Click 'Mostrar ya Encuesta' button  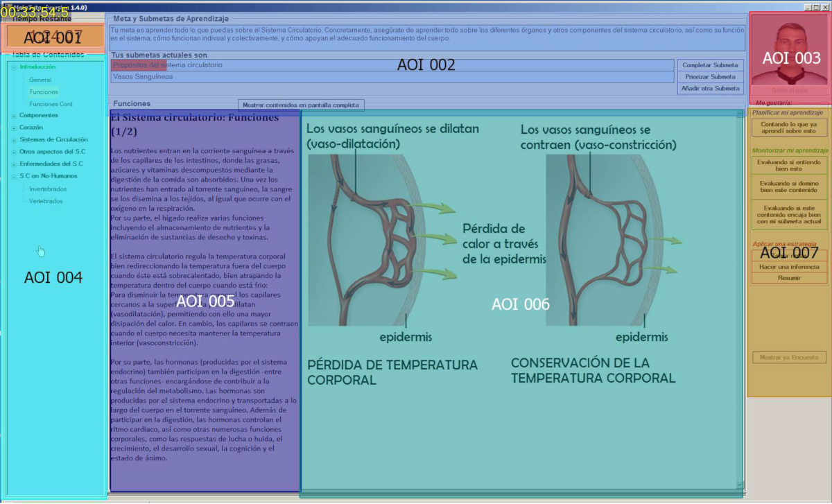(x=789, y=358)
